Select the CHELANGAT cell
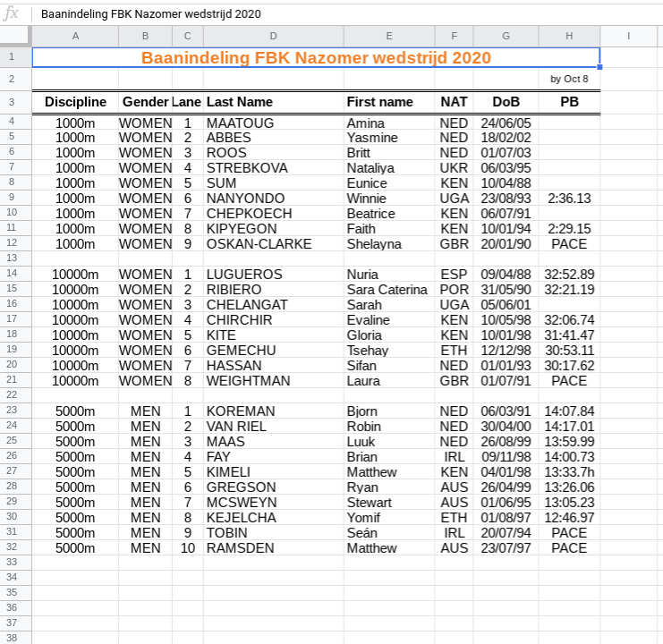 (274, 305)
